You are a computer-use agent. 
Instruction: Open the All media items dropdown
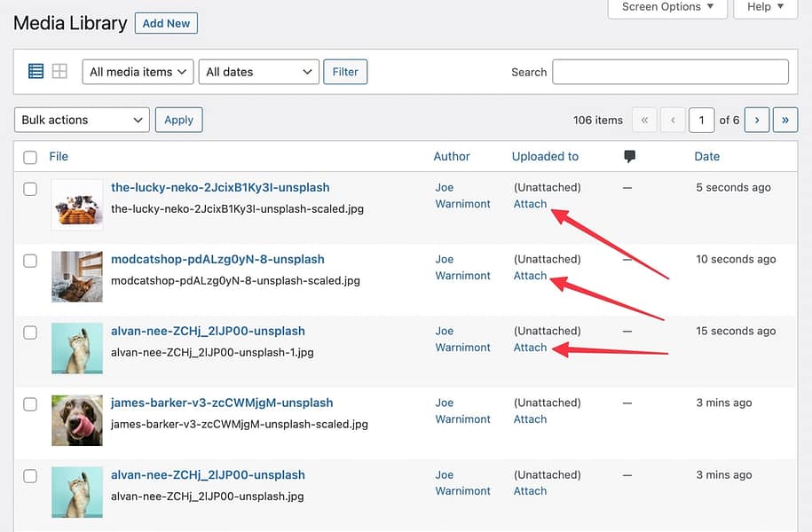(137, 71)
